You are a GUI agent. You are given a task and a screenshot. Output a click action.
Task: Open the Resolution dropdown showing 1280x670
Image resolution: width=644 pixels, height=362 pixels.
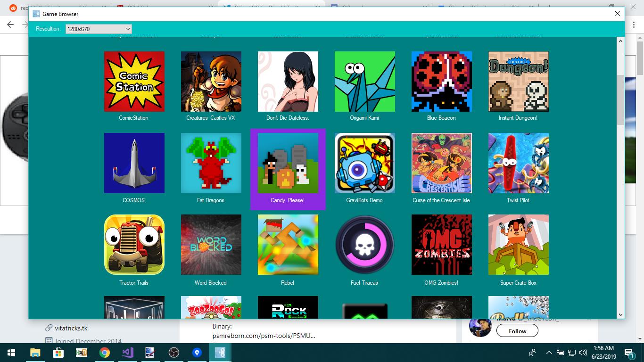coord(99,29)
